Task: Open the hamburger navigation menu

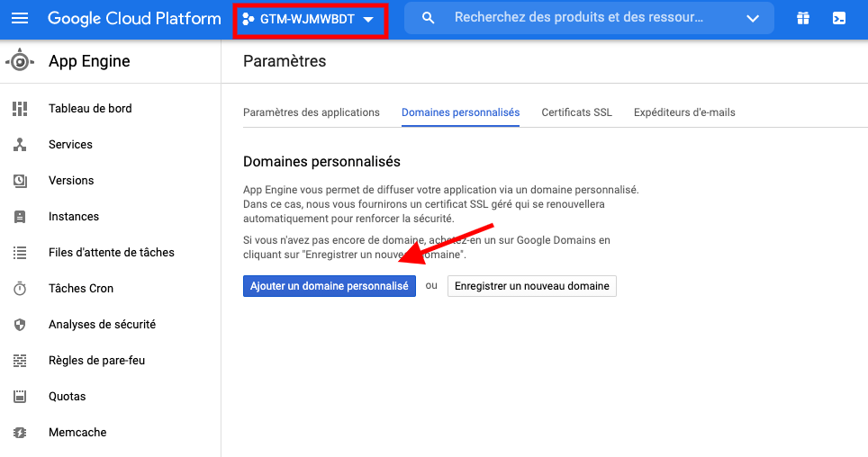Action: [x=20, y=19]
